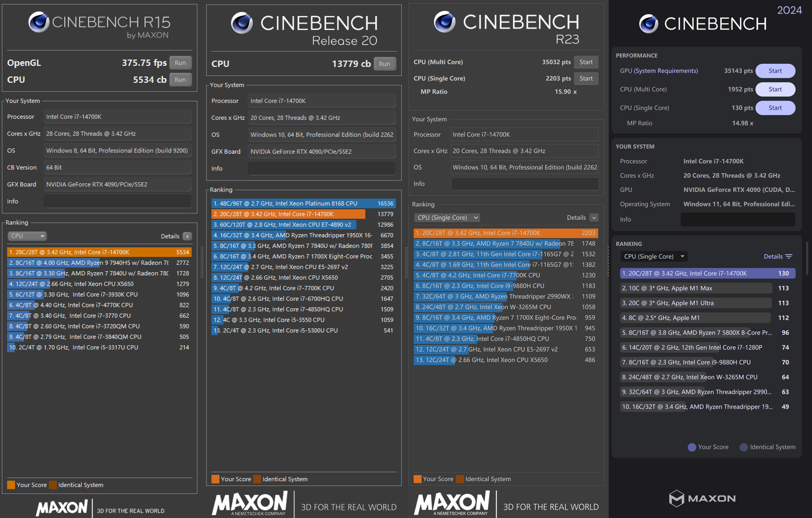This screenshot has height=518, width=812.
Task: Open System Requirements link in Cinebench 2024
Action: (x=666, y=71)
